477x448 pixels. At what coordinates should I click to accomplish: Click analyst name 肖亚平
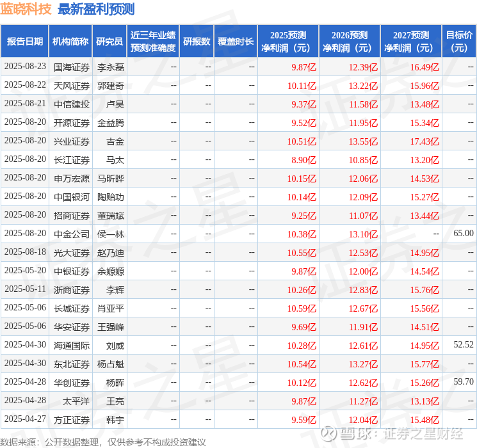pyautogui.click(x=111, y=308)
